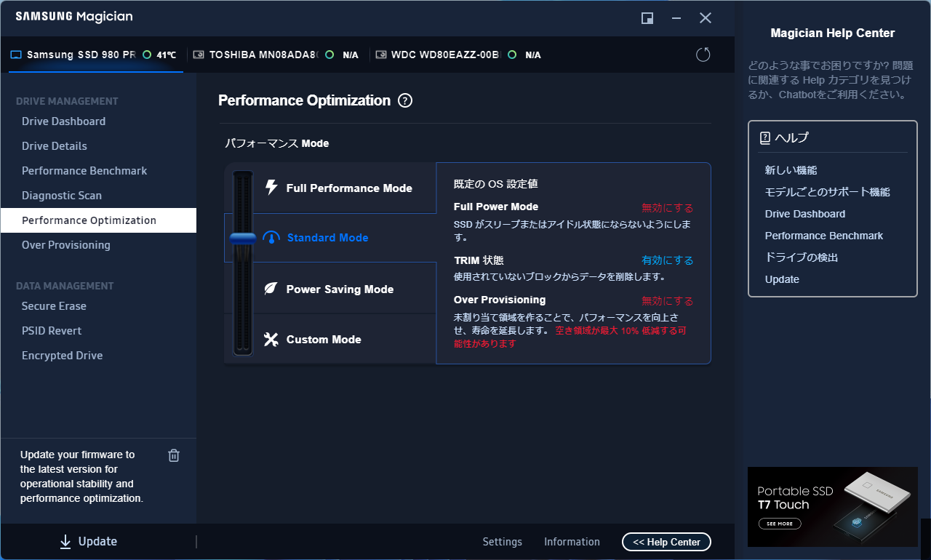931x560 pixels.
Task: Click the Portable SSD T7 Touch banner image
Action: tap(833, 507)
